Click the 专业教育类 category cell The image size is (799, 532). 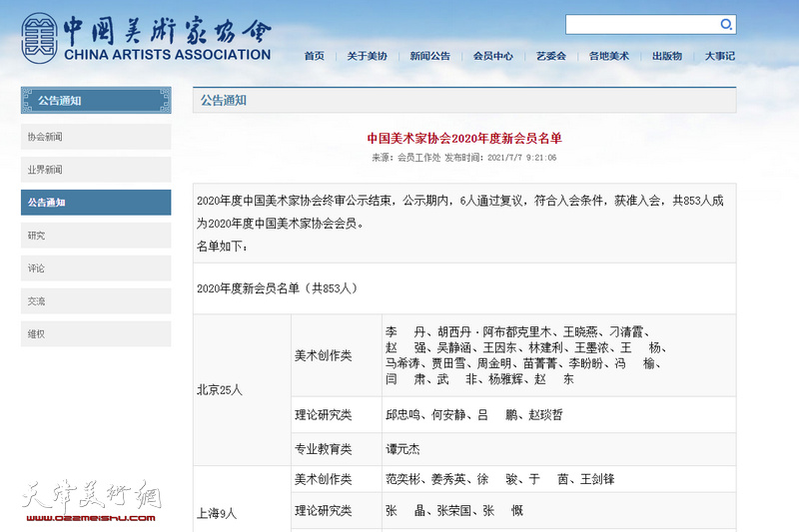click(337, 449)
